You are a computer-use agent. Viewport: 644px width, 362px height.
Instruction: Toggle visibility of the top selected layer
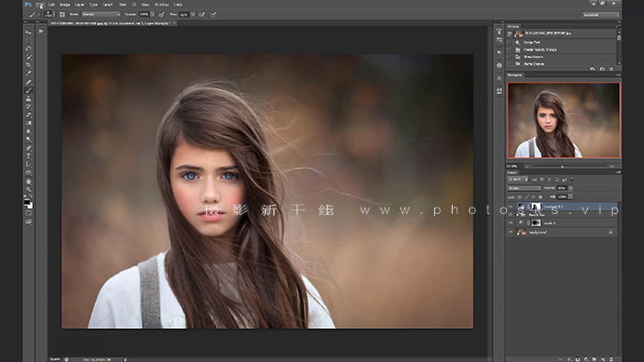511,207
